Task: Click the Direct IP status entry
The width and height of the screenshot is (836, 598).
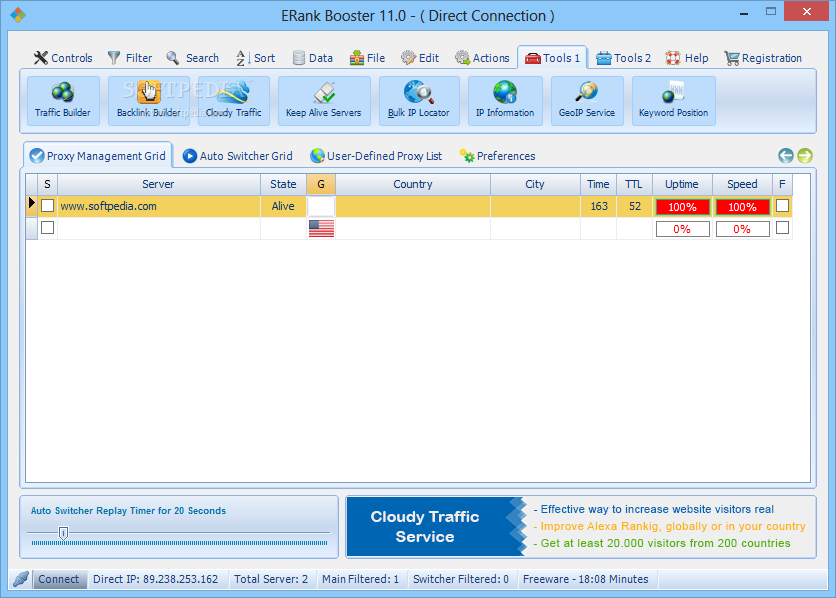Action: coord(156,579)
